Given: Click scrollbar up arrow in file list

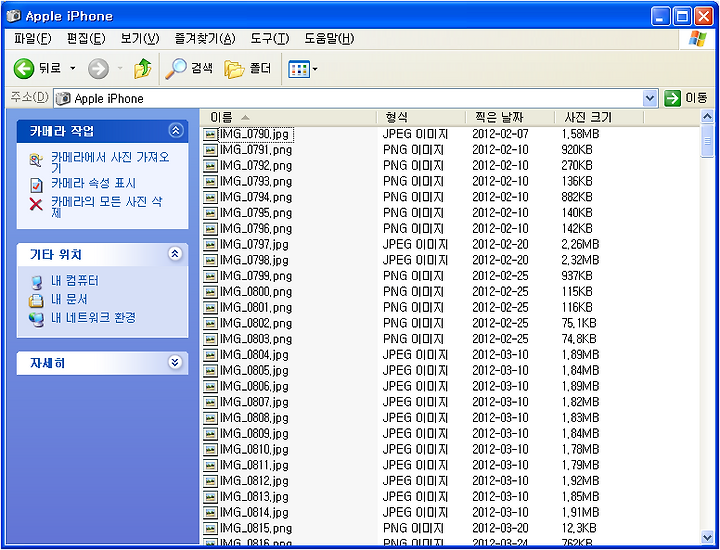Looking at the screenshot, I should click(x=708, y=117).
